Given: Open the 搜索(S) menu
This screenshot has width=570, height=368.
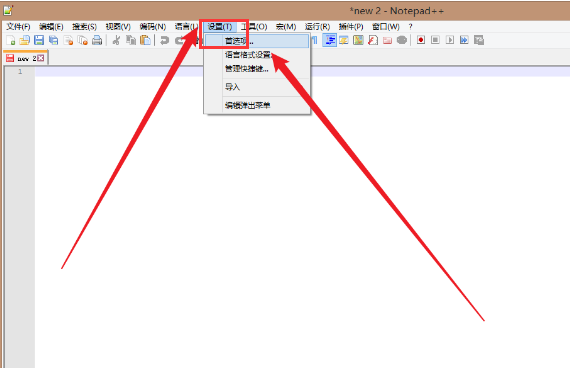Looking at the screenshot, I should [x=84, y=27].
